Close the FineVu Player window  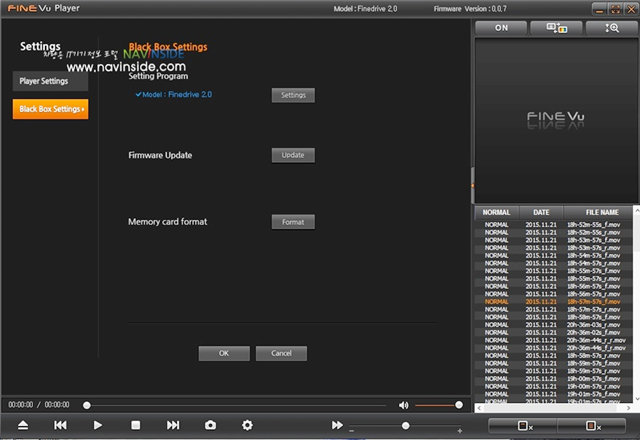click(x=631, y=9)
